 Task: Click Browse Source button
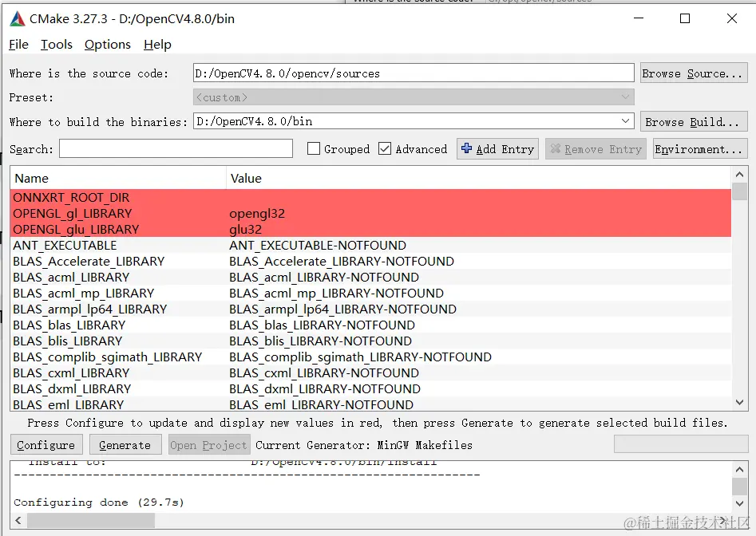[x=694, y=73]
